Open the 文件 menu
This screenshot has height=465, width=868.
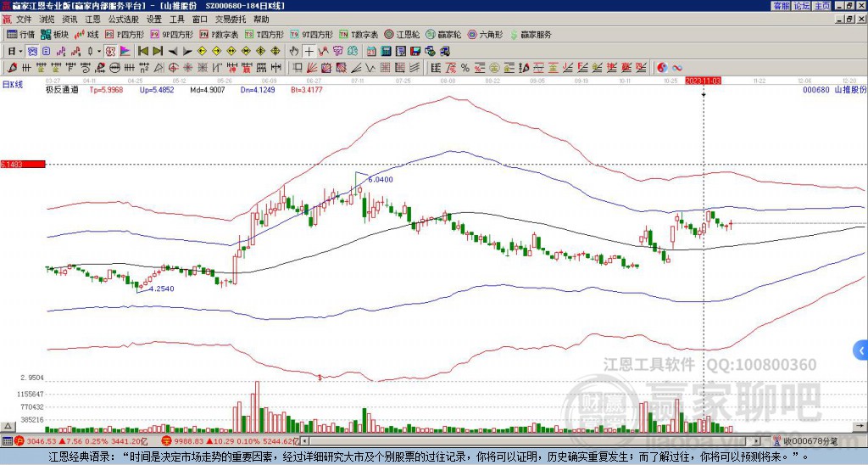coord(24,20)
